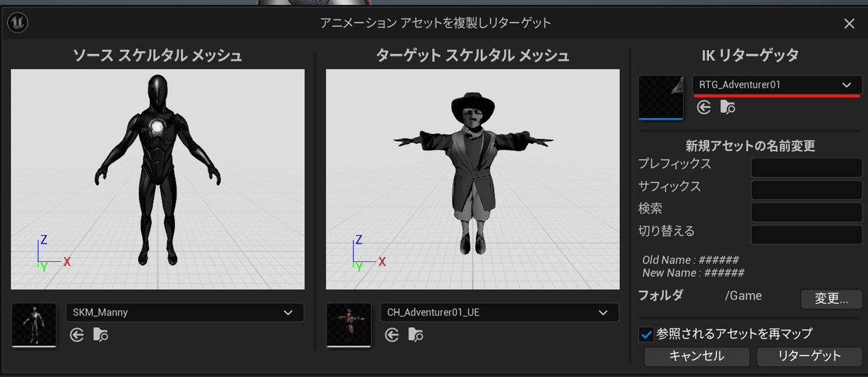The height and width of the screenshot is (377, 868).
Task: Click the CH_Adventurer01_UE asset thumbnail
Action: coord(349,325)
